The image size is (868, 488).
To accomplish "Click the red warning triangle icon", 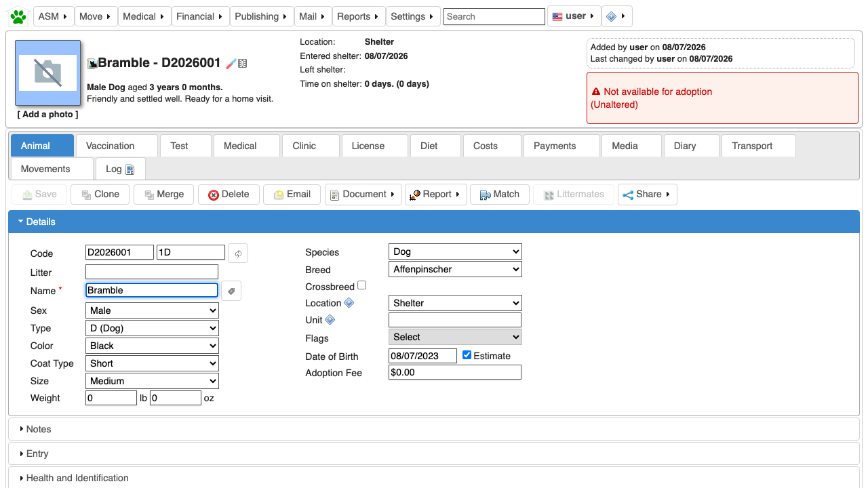I will pos(596,91).
